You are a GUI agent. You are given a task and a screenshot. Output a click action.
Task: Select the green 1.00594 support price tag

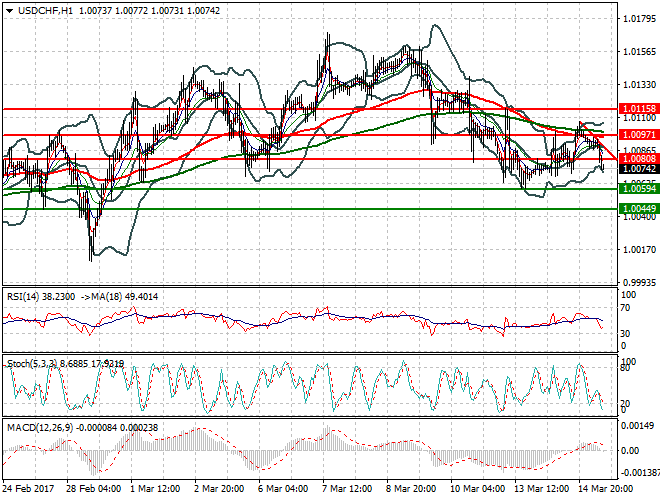(x=638, y=188)
